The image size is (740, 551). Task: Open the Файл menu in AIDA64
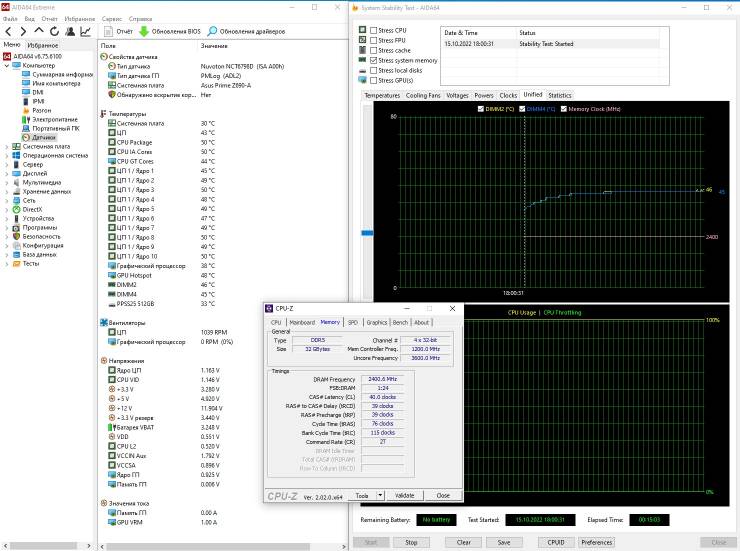coord(10,19)
